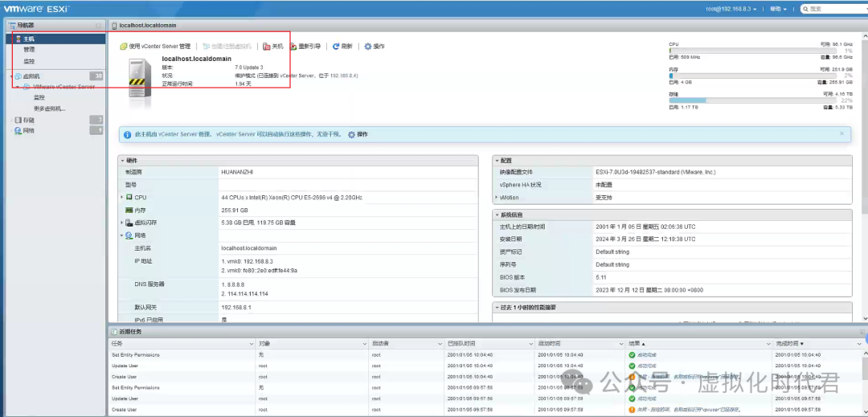
Task: Click the 导航器 panel header icon
Action: pos(13,26)
